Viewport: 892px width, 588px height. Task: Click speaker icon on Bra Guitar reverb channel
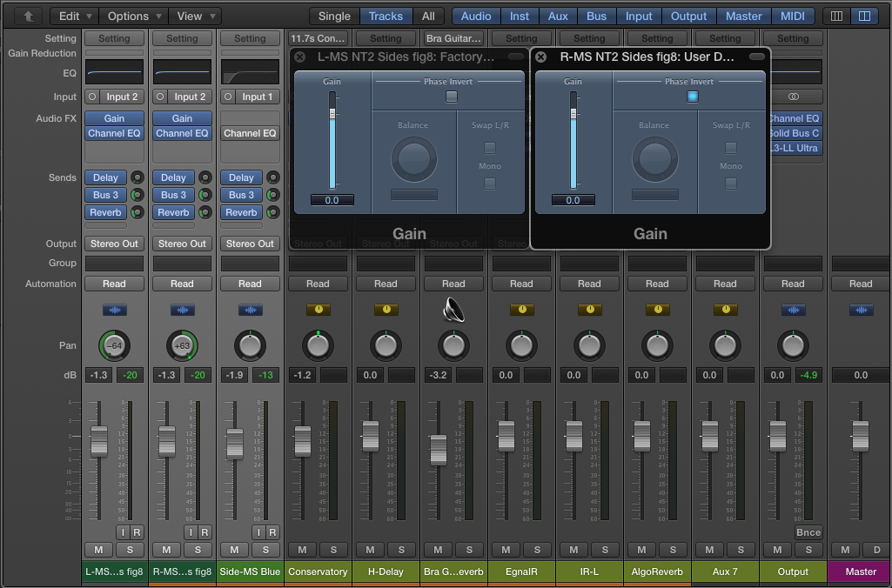[x=453, y=310]
